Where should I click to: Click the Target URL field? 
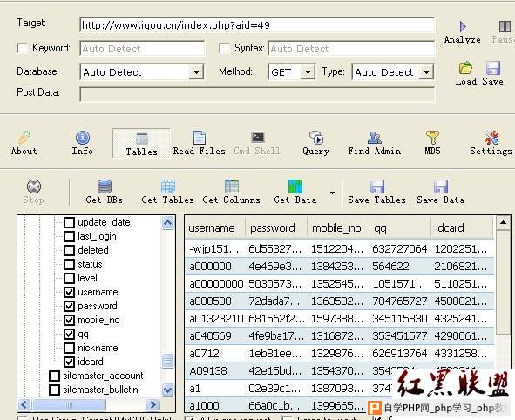(257, 25)
